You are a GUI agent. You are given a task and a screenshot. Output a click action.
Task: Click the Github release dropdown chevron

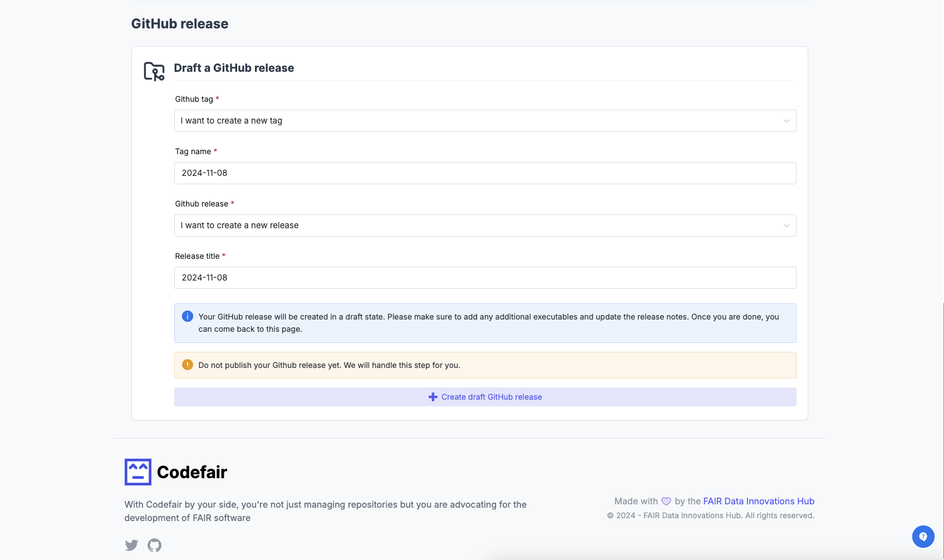786,225
